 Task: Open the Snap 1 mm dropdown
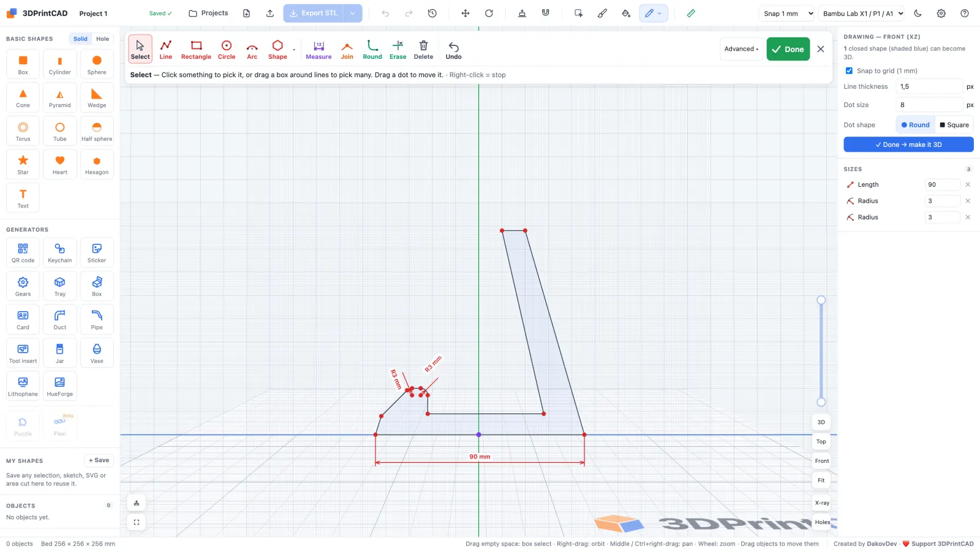coord(787,13)
